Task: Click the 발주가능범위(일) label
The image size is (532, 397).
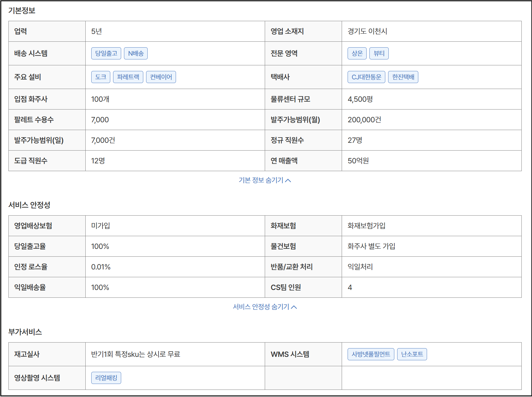Action: 39,140
